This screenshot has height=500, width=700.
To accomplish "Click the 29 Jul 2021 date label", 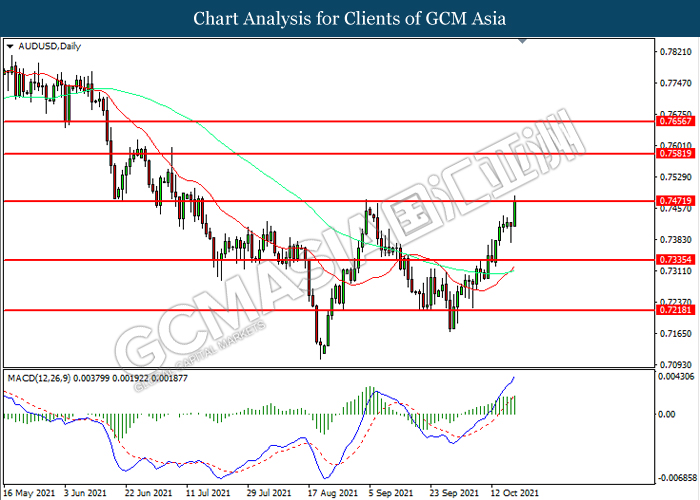I will 269,493.
